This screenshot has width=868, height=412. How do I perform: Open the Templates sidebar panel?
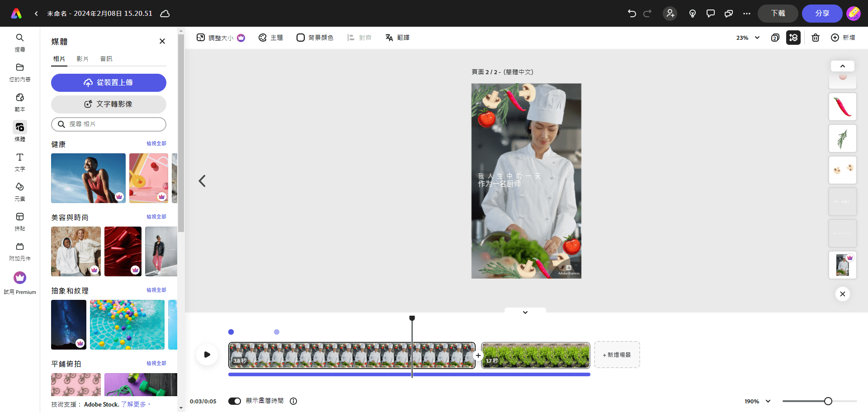pyautogui.click(x=20, y=102)
